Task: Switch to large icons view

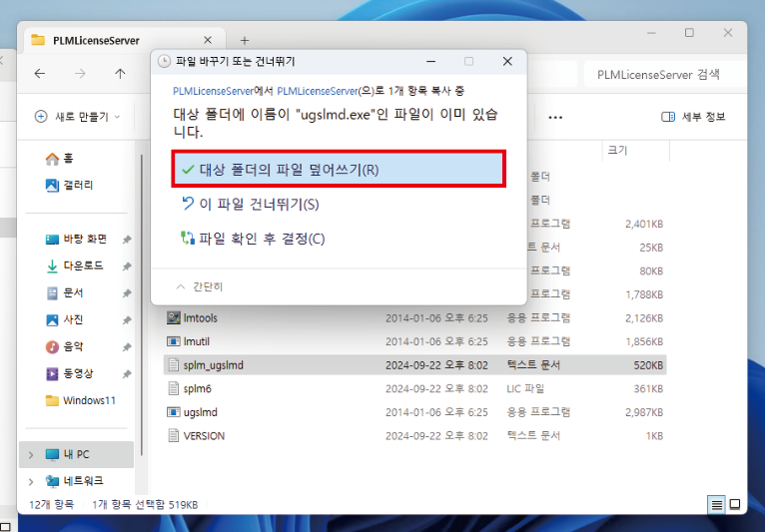Action: tap(735, 504)
